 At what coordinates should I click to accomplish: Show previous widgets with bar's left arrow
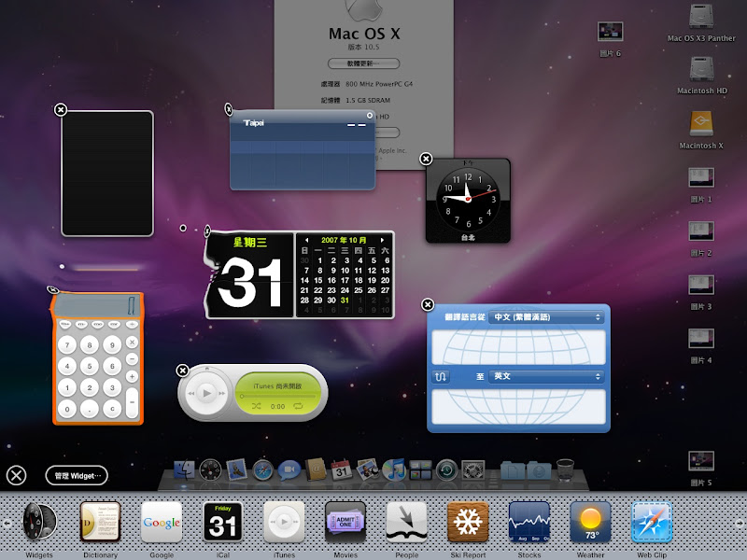[7, 523]
